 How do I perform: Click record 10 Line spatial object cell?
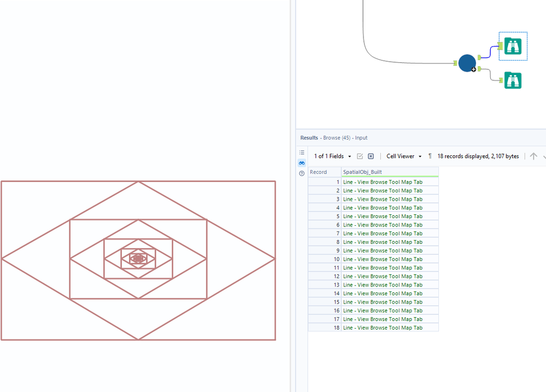390,259
